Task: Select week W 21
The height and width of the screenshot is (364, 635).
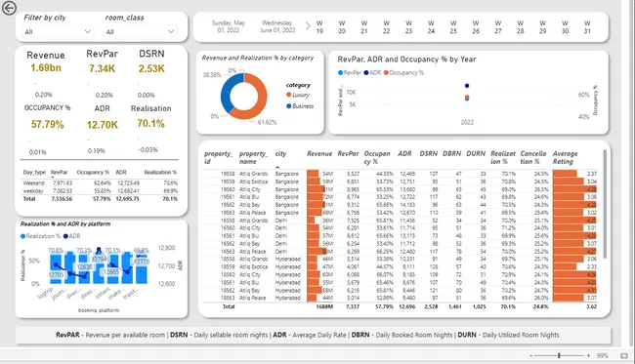Action: click(x=364, y=27)
